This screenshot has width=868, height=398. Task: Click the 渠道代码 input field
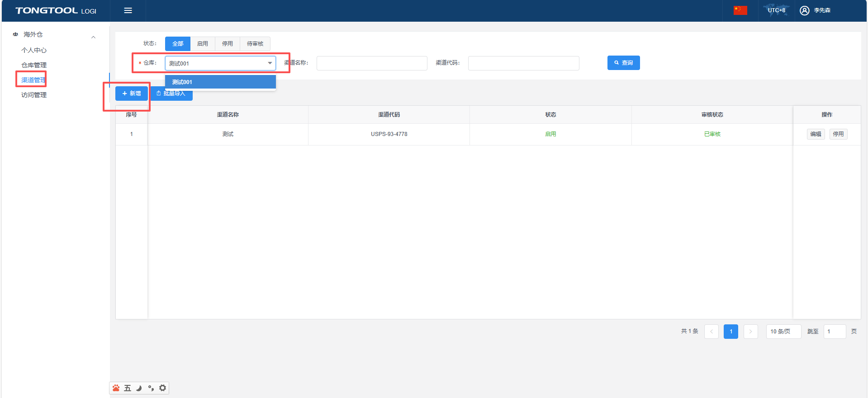click(x=523, y=63)
